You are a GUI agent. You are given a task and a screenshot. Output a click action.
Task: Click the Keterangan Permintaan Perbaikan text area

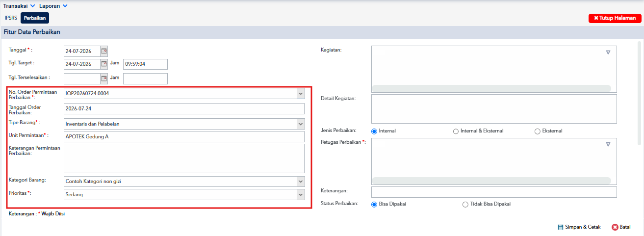184,158
